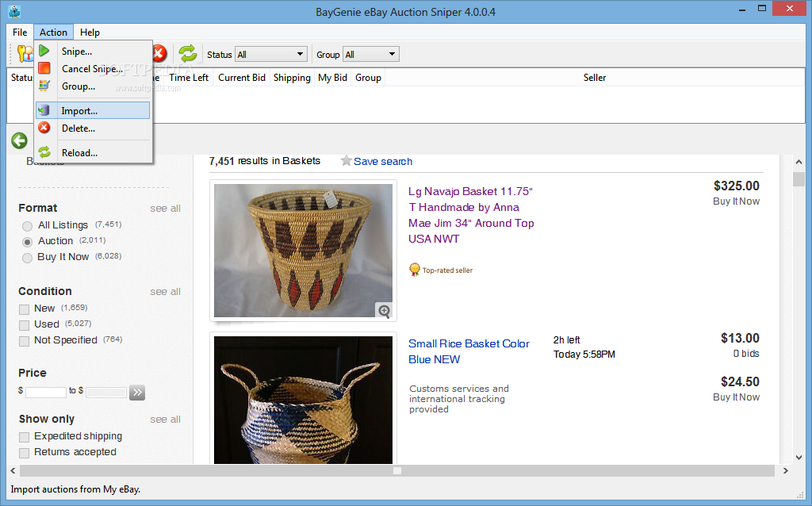Click the Action menu header
The height and width of the screenshot is (506, 812).
(x=53, y=32)
